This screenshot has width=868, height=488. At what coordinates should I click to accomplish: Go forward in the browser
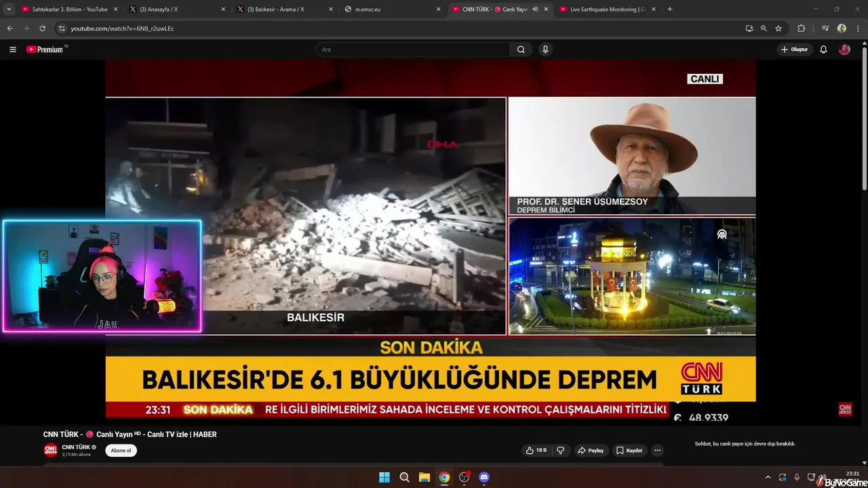[x=26, y=28]
